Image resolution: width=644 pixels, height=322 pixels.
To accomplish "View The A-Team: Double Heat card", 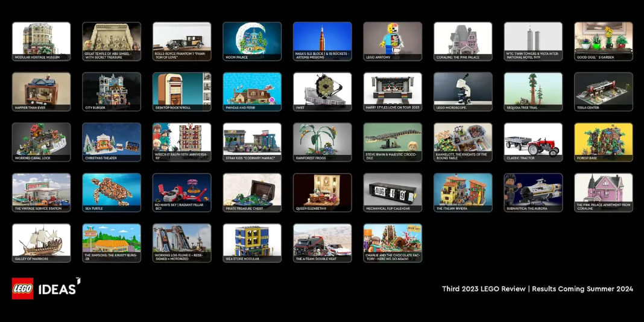I will point(323,243).
